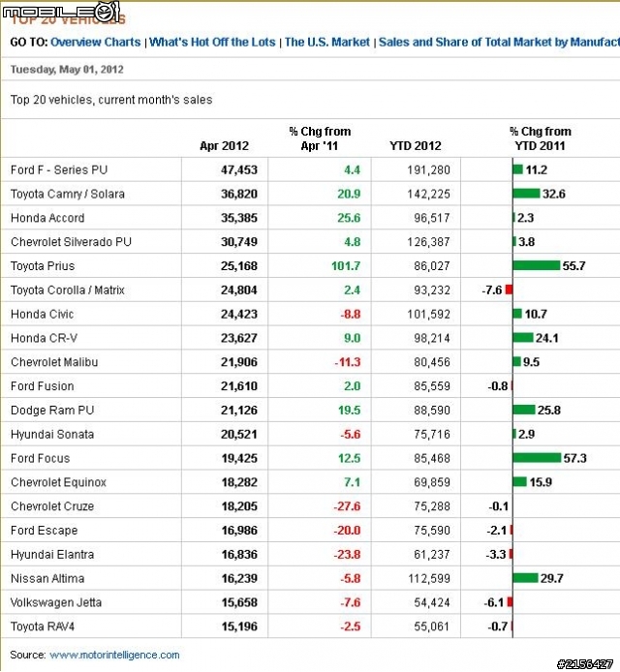Select the Chevrolet Cruze row name

point(52,506)
